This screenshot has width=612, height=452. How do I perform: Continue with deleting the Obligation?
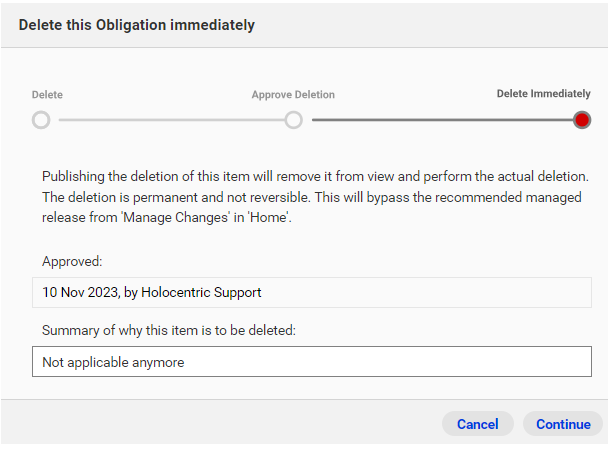pyautogui.click(x=563, y=424)
